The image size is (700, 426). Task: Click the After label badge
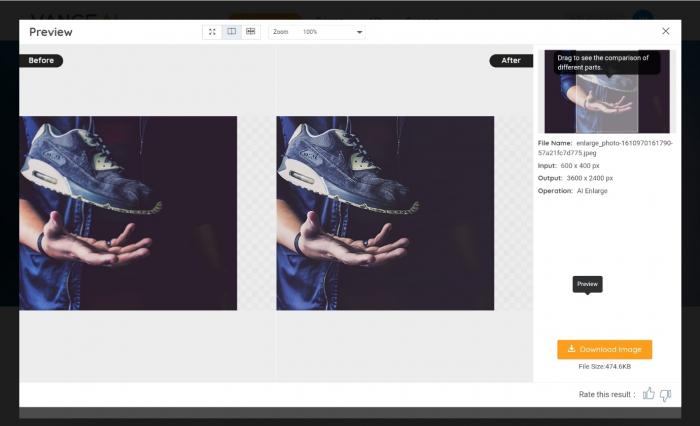(x=511, y=60)
